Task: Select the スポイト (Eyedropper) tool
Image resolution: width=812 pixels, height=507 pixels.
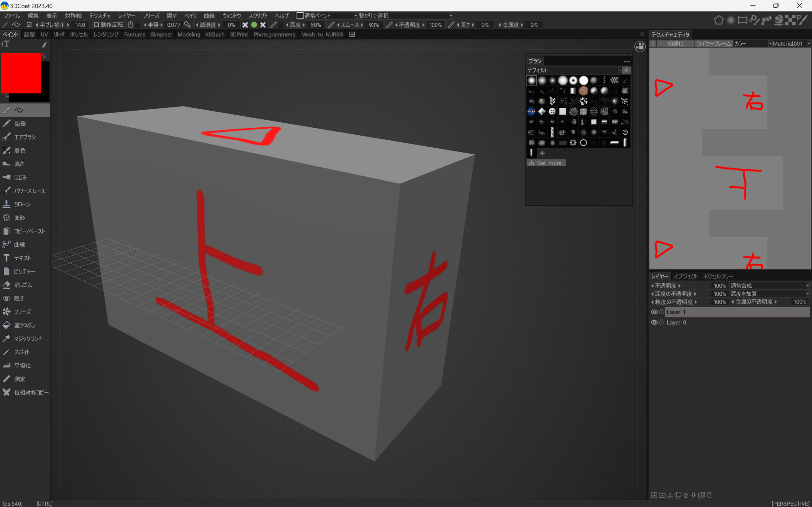Action: point(22,352)
